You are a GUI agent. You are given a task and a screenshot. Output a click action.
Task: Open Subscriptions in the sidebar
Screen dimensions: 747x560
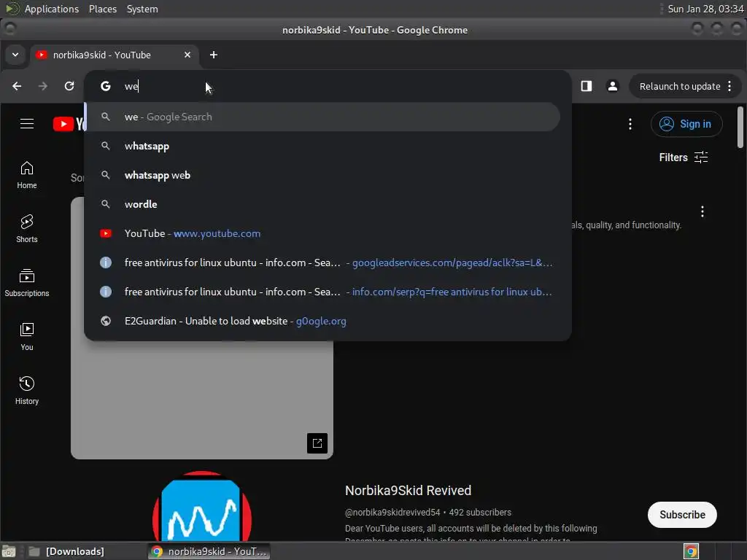[27, 283]
